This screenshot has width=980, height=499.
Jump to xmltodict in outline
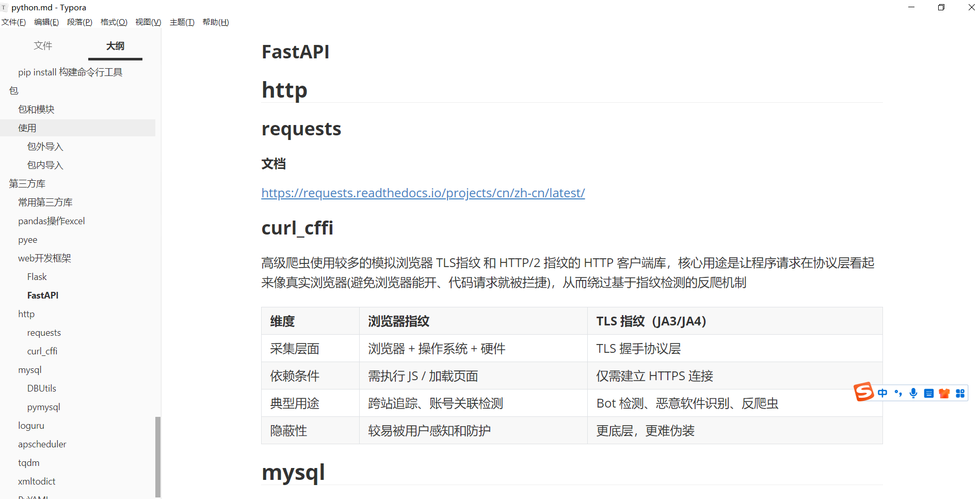(x=37, y=481)
